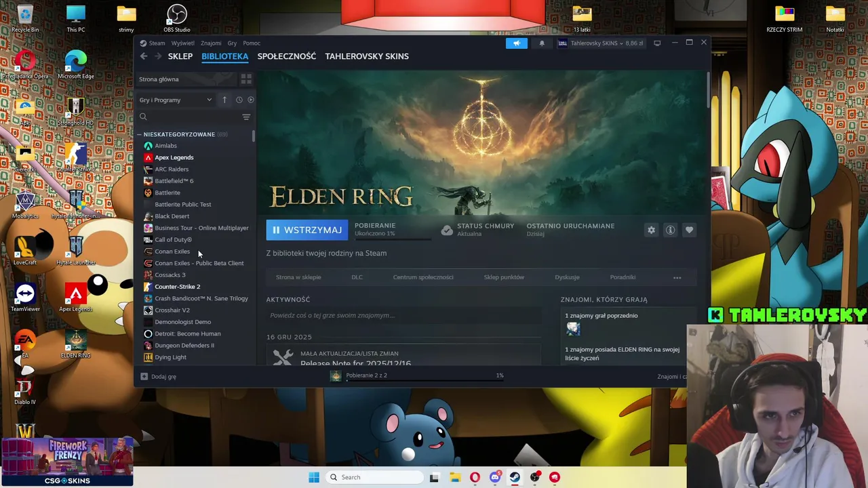
Task: Open the Pomoc menu
Action: (252, 43)
